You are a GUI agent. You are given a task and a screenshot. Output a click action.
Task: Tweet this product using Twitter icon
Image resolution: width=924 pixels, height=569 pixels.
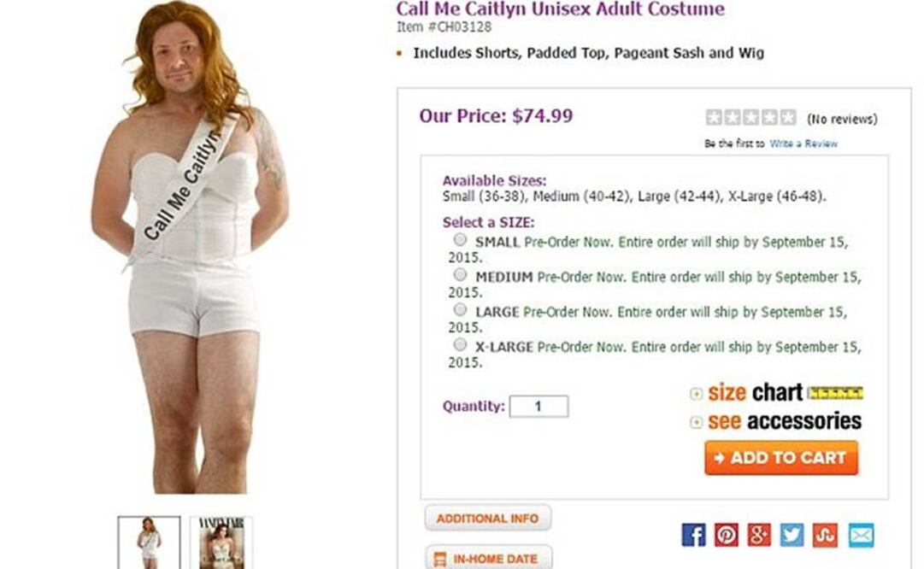(x=792, y=535)
